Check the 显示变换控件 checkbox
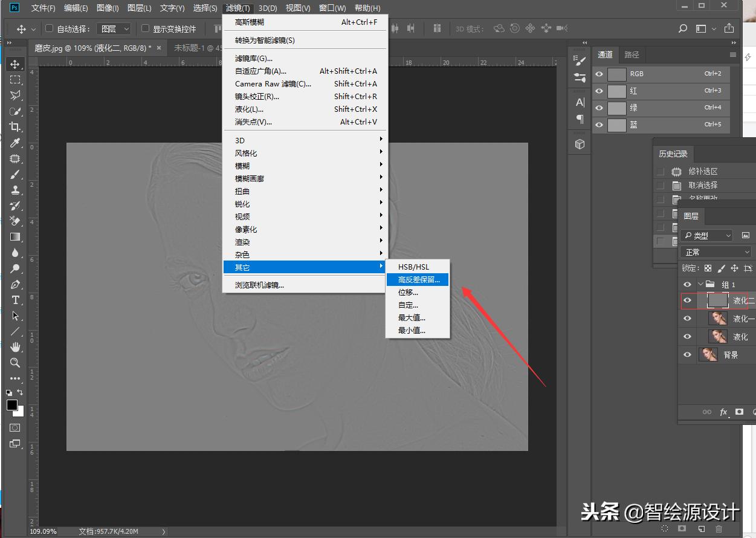 pos(145,28)
